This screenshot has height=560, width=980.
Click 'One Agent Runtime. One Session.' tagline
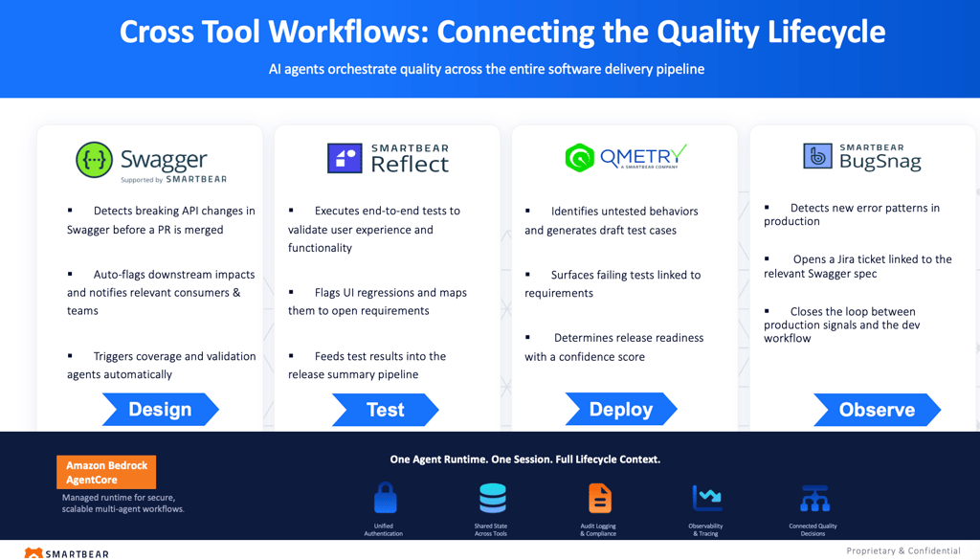pos(525,459)
